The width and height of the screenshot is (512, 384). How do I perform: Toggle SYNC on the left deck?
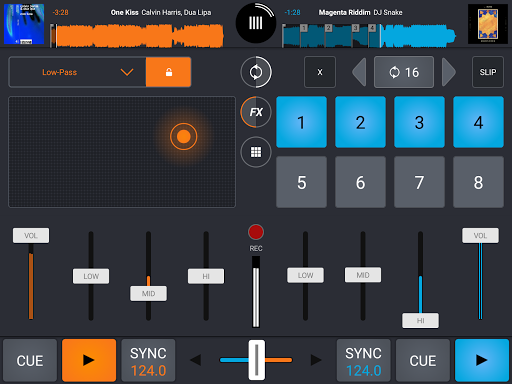[x=148, y=361]
